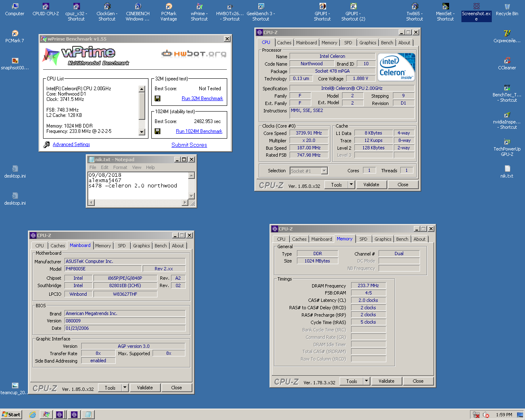Open the File menu in Notepad
The image size is (525, 420).
(93, 167)
